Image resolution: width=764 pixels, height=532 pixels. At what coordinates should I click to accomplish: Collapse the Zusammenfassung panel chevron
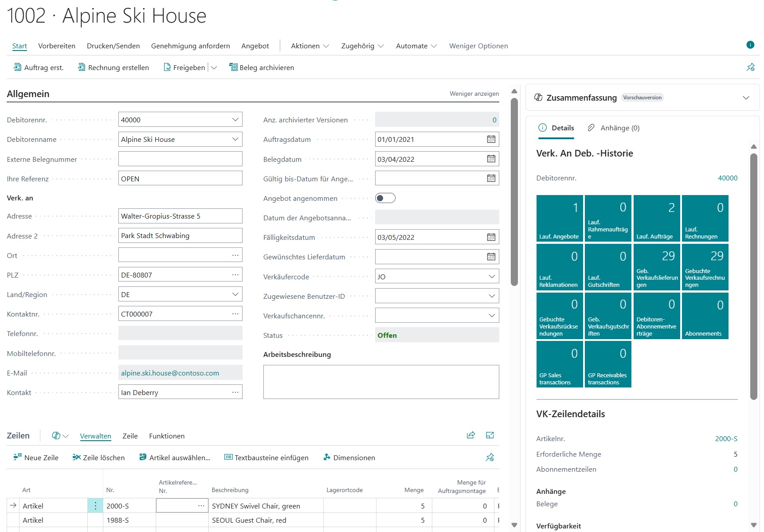746,98
